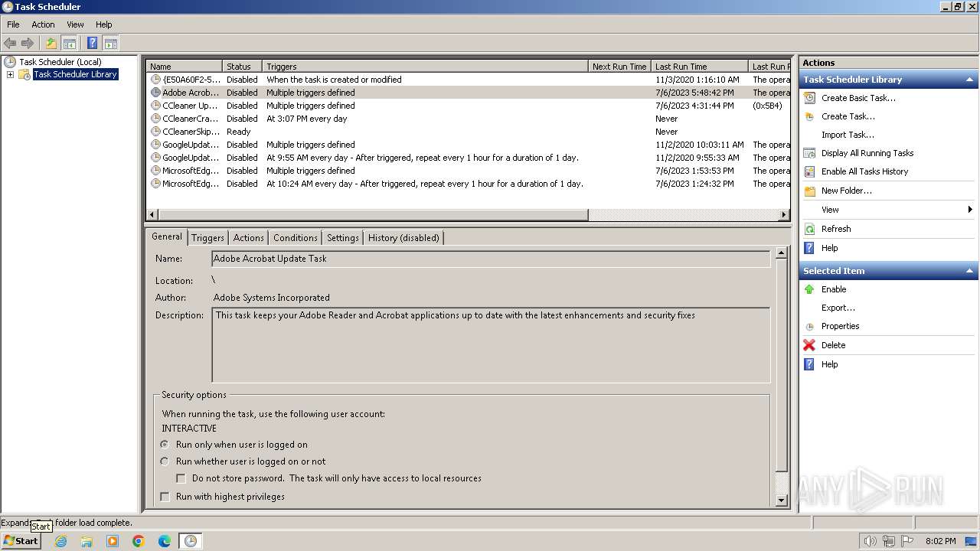This screenshot has width=980, height=551.
Task: Click the task Name field
Action: coord(491,259)
